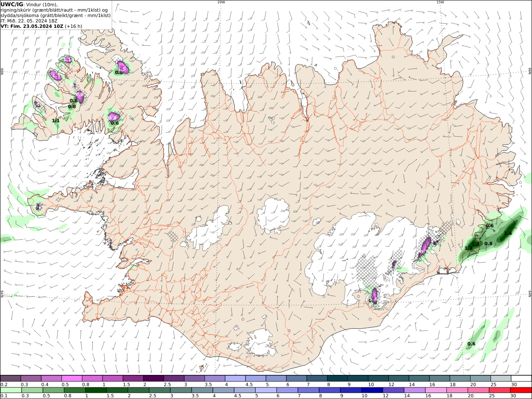The height and width of the screenshot is (399, 532).
Task: Click the navy blue 10–12 rain scale swatch
Action: pyautogui.click(x=372, y=390)
